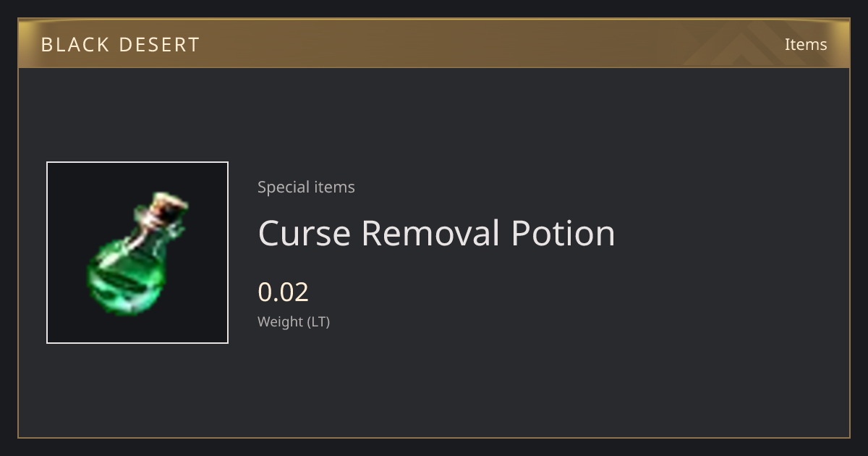
Task: Select the 0.02 weight value
Action: point(283,292)
